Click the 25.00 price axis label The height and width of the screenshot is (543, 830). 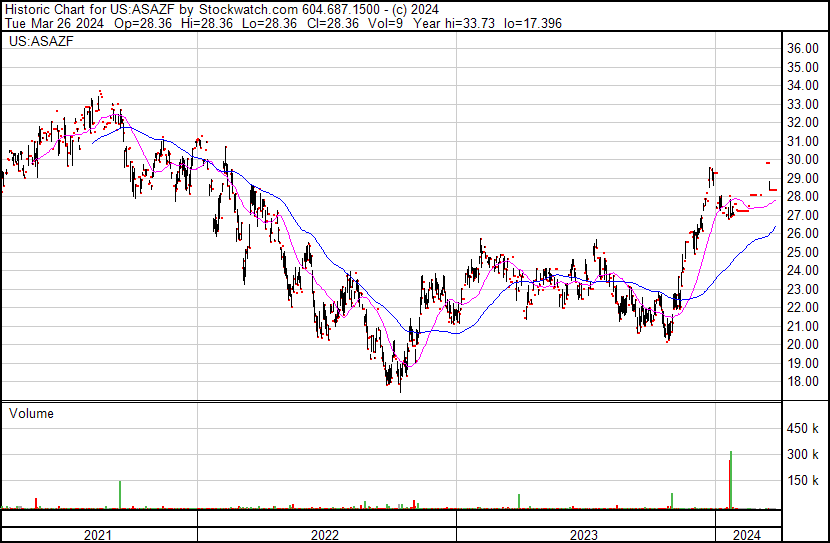[803, 252]
